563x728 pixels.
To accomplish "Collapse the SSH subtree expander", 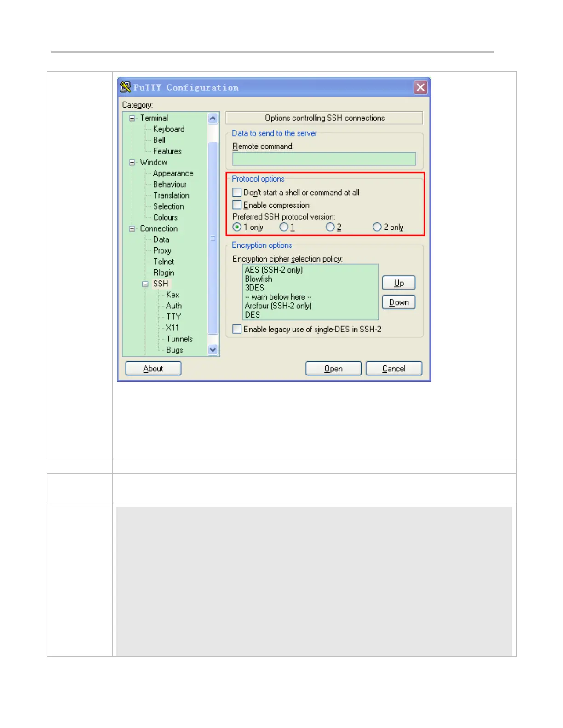I will [145, 284].
